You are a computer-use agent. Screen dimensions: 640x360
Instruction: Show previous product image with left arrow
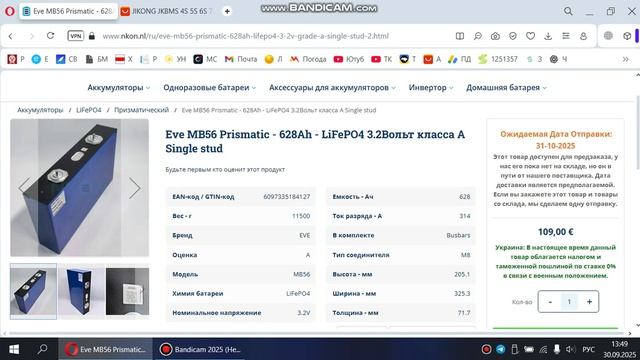24,188
